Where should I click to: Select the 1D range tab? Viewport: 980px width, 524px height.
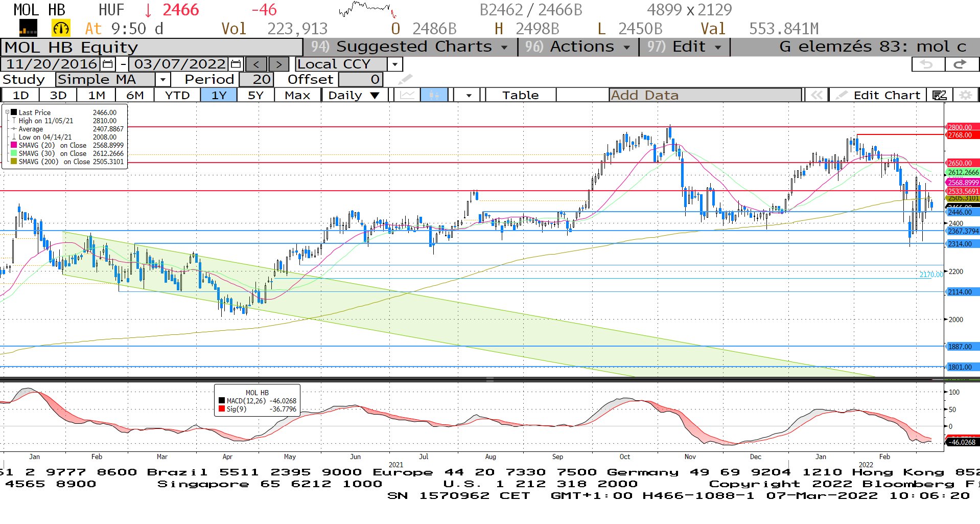(x=21, y=95)
